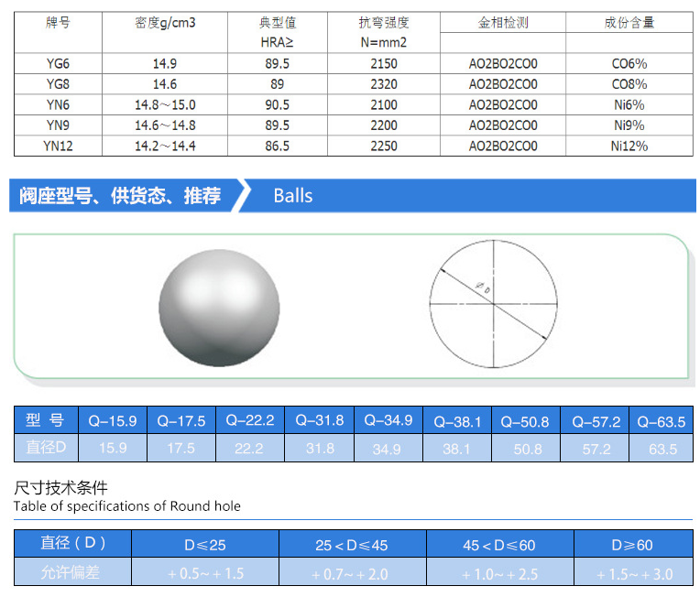The image size is (700, 597).
Task: Click the D≤25 diameter range cell
Action: point(204,545)
